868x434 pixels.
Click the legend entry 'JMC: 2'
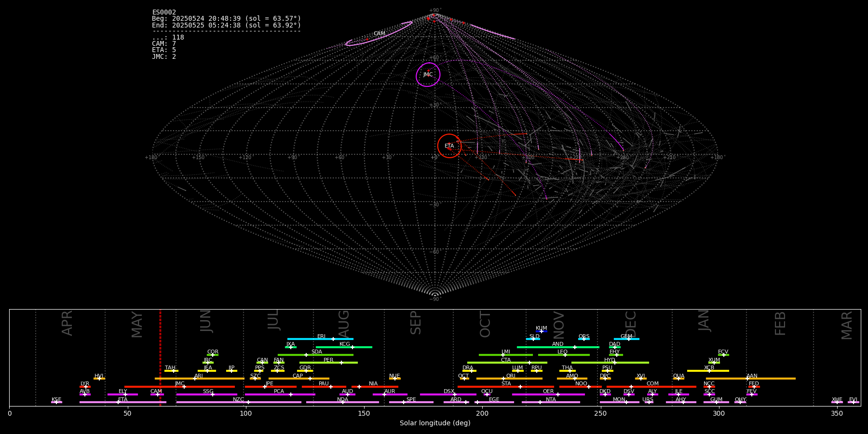[x=164, y=56]
